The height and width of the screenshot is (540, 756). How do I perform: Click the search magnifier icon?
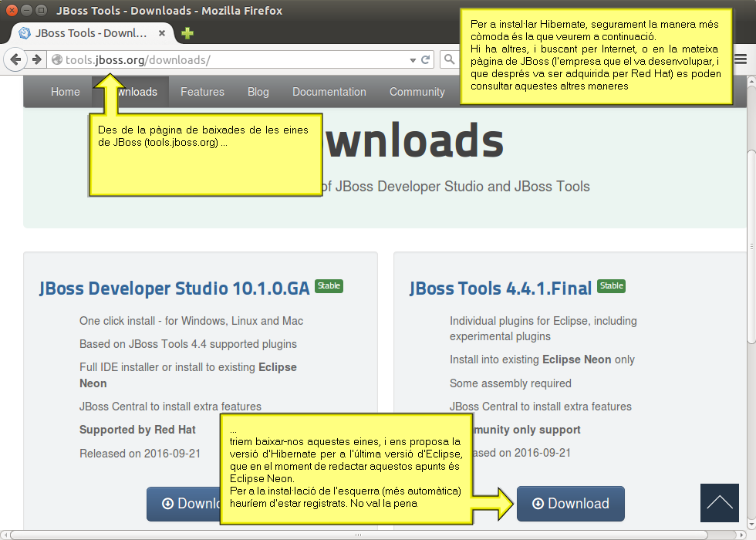[449, 59]
